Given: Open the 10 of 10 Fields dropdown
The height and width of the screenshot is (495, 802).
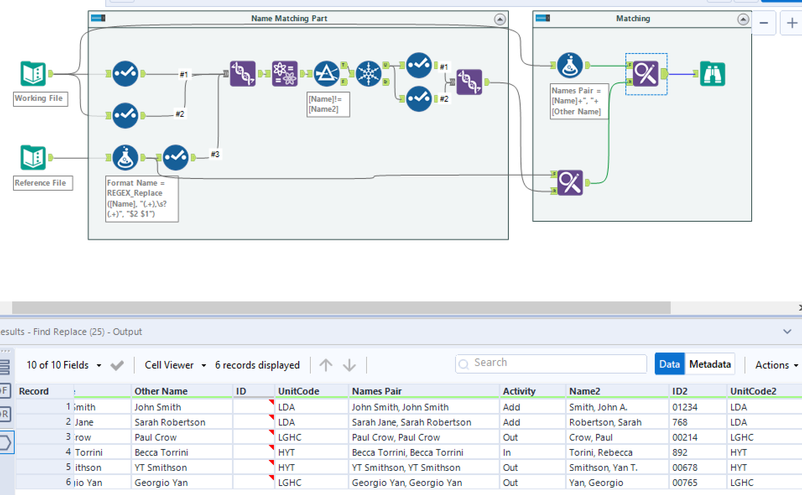Looking at the screenshot, I should coord(64,365).
